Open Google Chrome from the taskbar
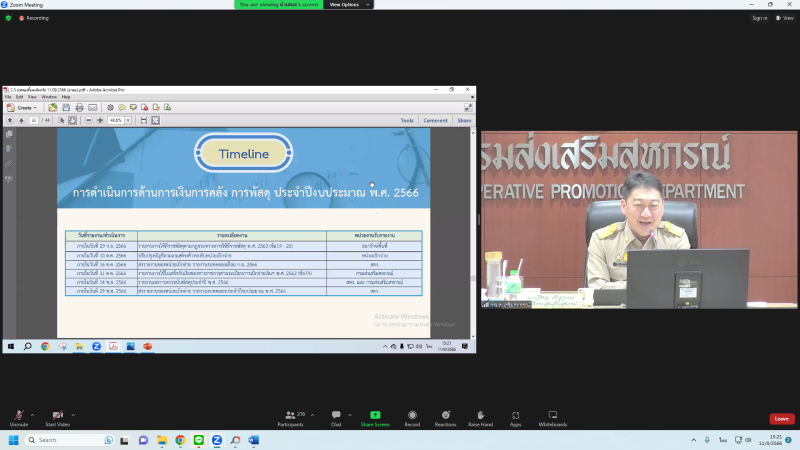The image size is (800, 450). coord(180,440)
